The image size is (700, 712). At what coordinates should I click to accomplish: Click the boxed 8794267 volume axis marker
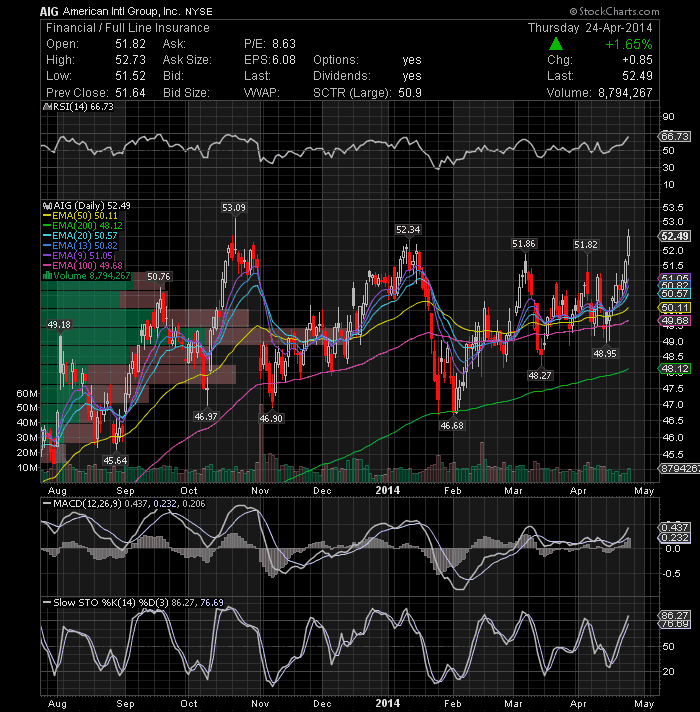click(x=679, y=469)
